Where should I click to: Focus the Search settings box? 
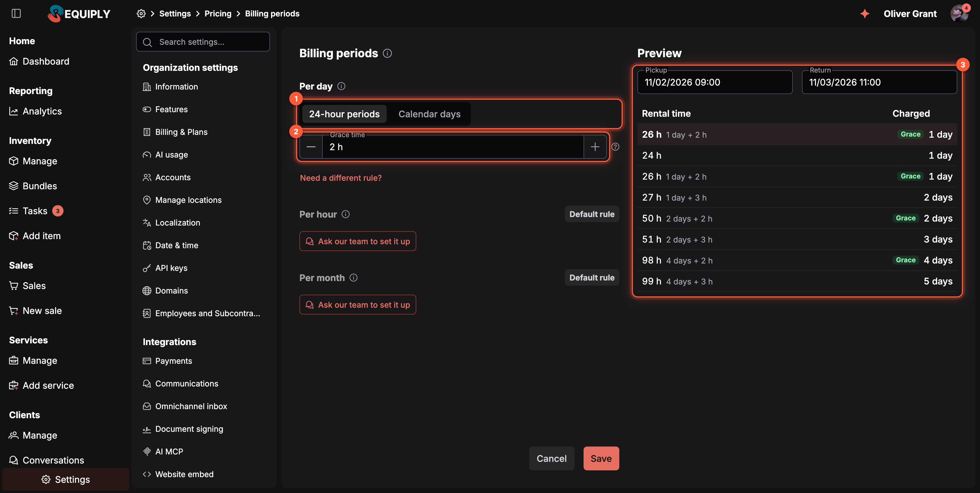tap(203, 42)
